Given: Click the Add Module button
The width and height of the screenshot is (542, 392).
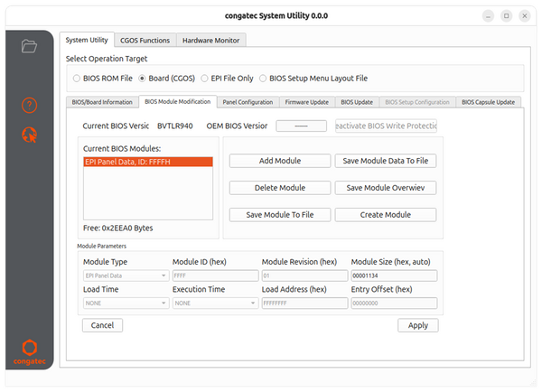Looking at the screenshot, I should (279, 161).
